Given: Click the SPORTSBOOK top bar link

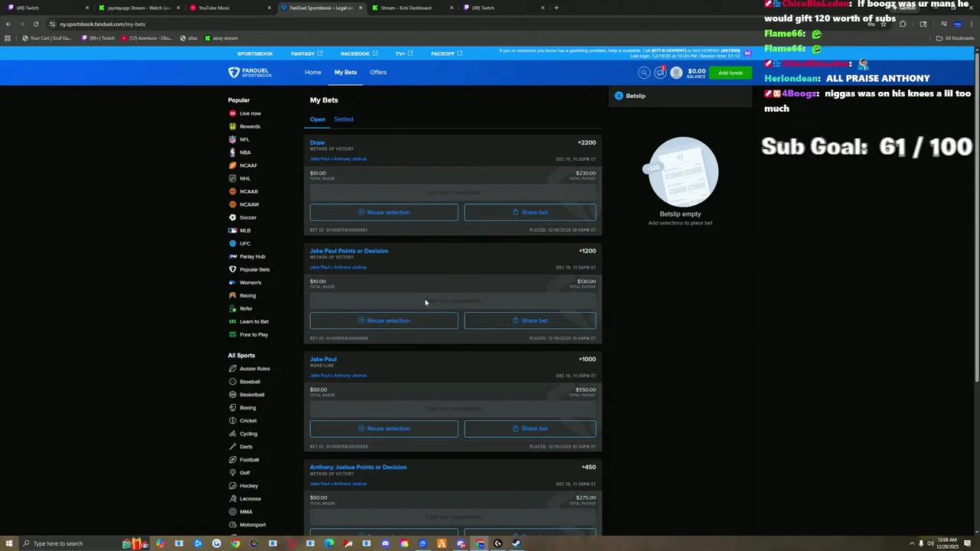Looking at the screenshot, I should pyautogui.click(x=255, y=54).
